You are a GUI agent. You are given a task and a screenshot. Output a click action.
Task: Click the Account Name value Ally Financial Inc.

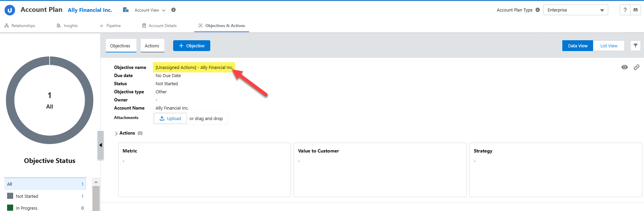pyautogui.click(x=172, y=108)
